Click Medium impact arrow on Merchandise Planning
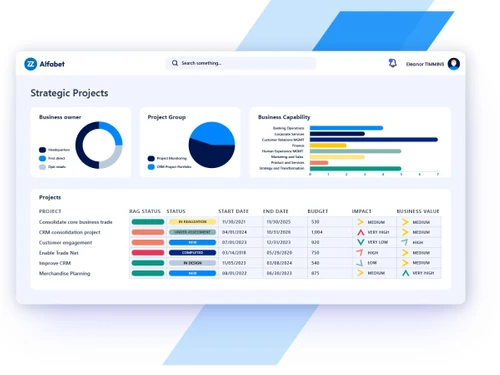The width and height of the screenshot is (500, 375). point(360,273)
